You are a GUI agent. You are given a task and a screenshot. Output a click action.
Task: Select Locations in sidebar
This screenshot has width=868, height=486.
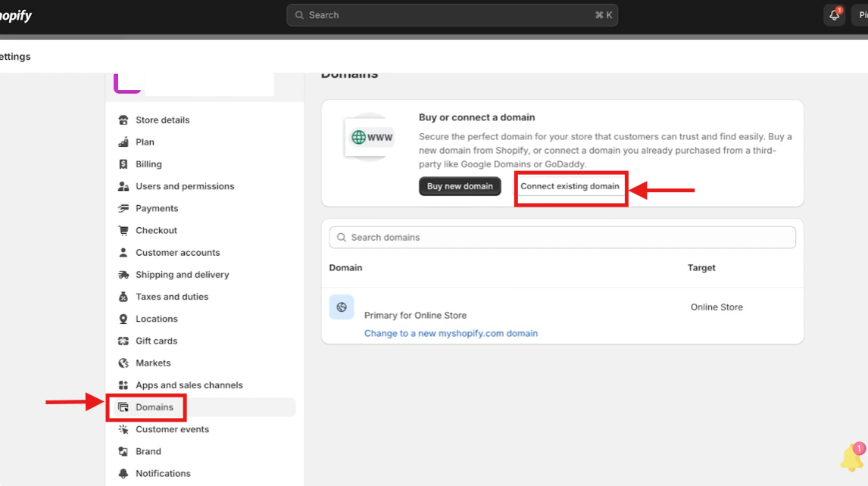[157, 319]
